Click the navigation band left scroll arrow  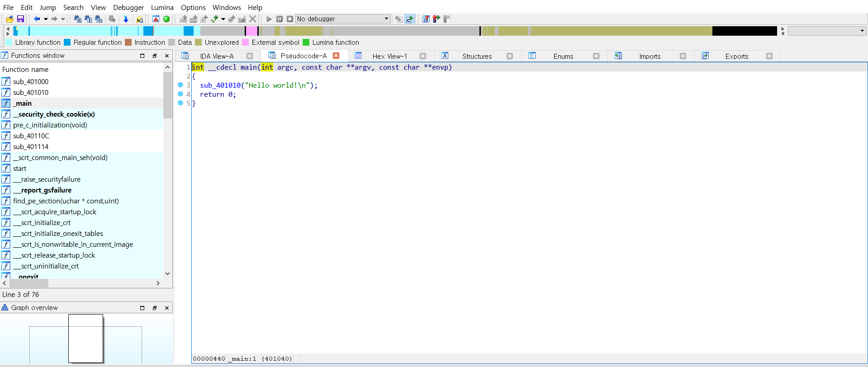coord(8,28)
